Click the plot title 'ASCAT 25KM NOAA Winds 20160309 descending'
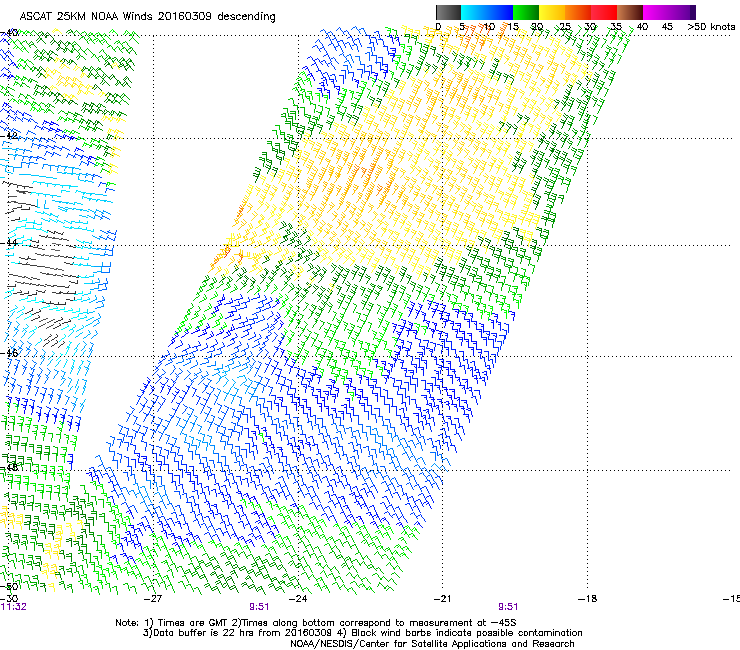This screenshot has height=650, width=740. [147, 17]
